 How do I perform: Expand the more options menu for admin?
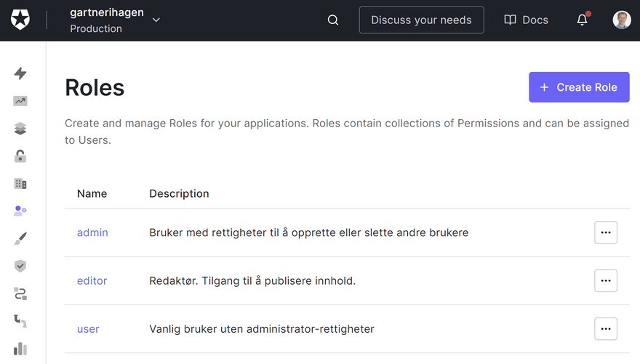point(606,232)
